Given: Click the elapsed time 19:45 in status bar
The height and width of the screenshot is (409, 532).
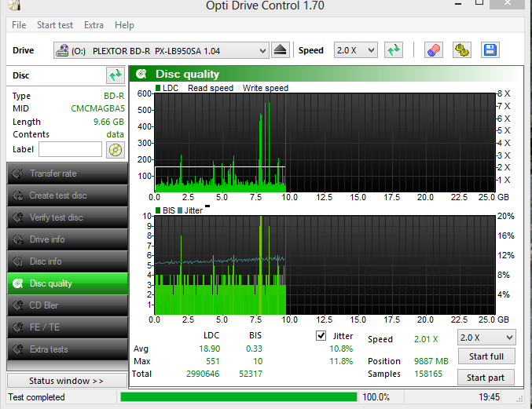Looking at the screenshot, I should 489,396.
